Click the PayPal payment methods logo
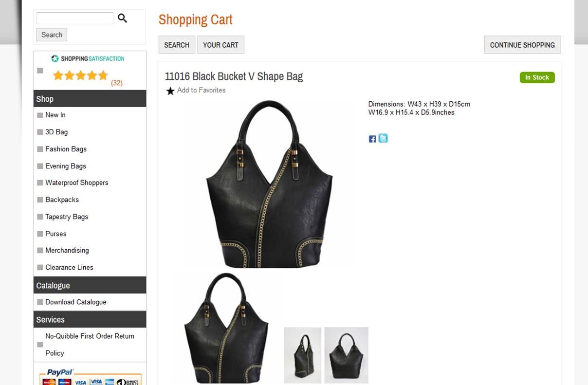 point(91,377)
